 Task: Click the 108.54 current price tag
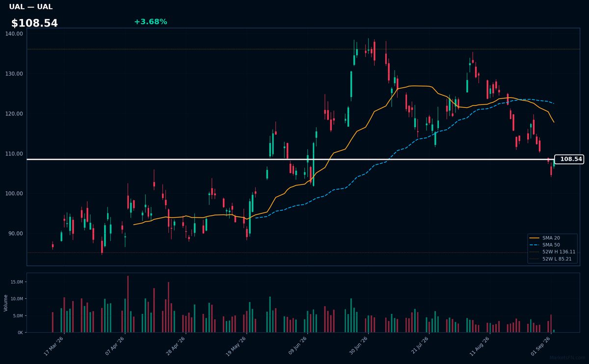(569, 159)
